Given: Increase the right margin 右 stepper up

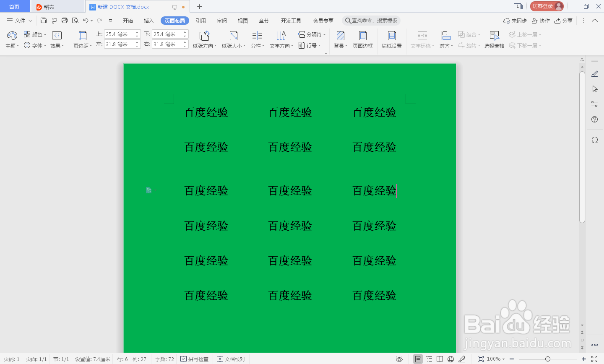Looking at the screenshot, I should coord(185,42).
